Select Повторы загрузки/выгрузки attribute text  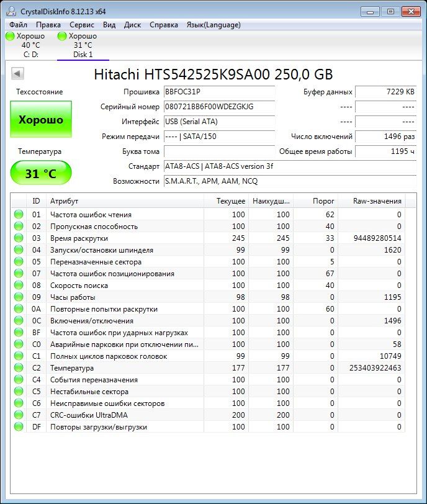(x=98, y=427)
